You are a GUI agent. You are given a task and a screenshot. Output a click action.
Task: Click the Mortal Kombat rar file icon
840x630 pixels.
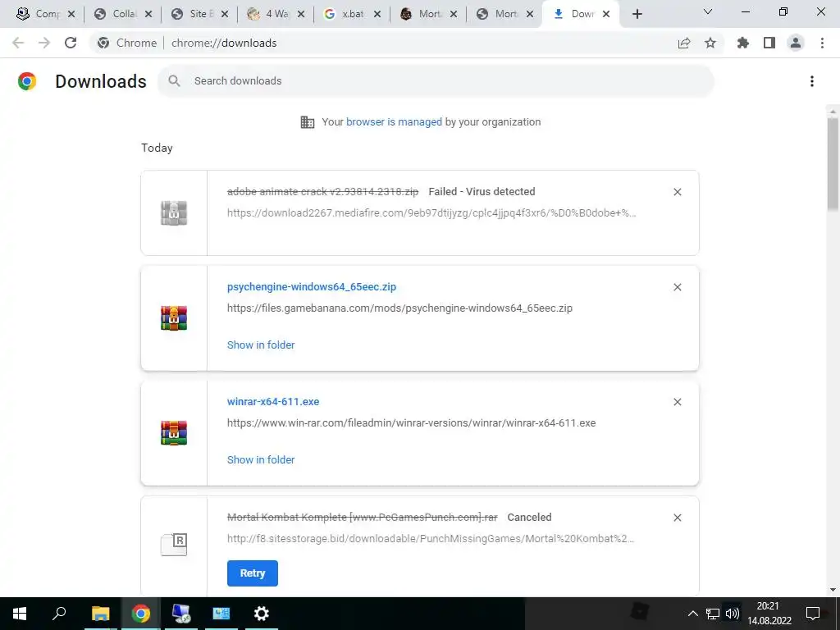tap(174, 545)
